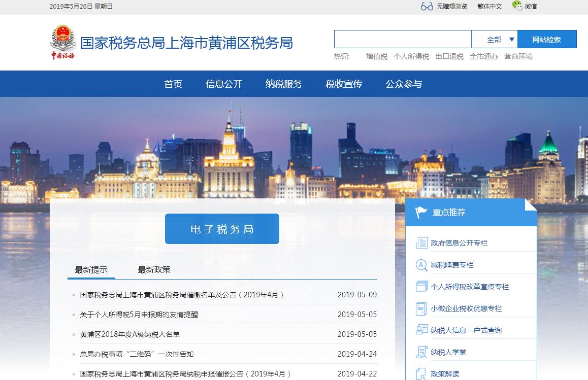Click the 个人所得税改革宣传专栏 icon

pos(421,287)
